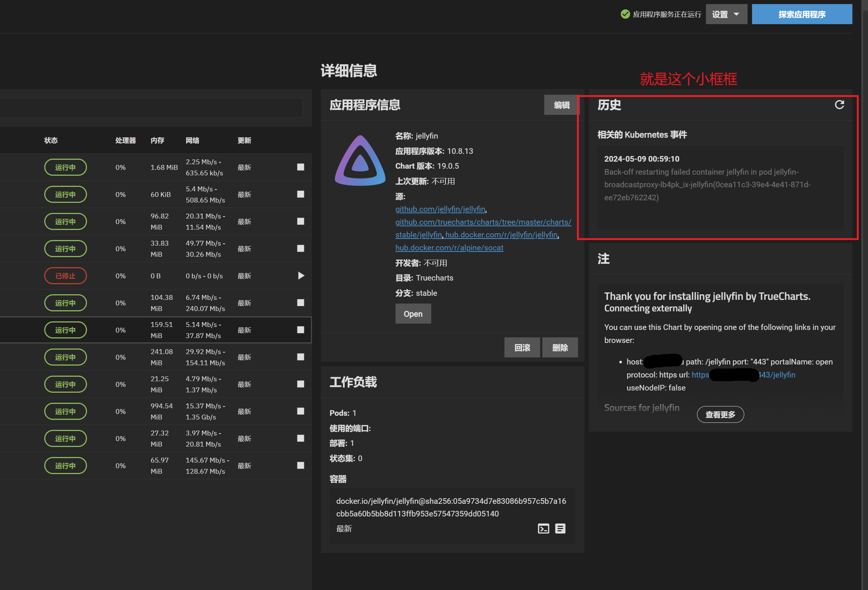Open the github.com/jellyfin/jellyfin link
868x590 pixels.
pyautogui.click(x=440, y=209)
